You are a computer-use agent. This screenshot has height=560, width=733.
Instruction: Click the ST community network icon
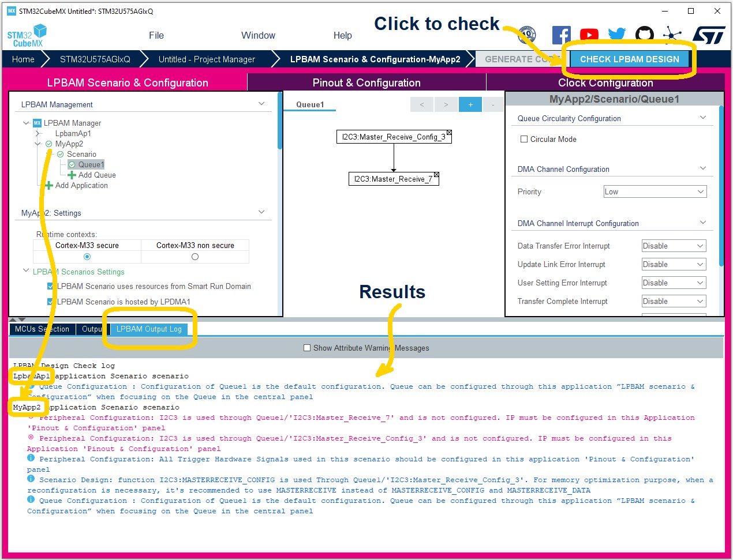pos(672,35)
